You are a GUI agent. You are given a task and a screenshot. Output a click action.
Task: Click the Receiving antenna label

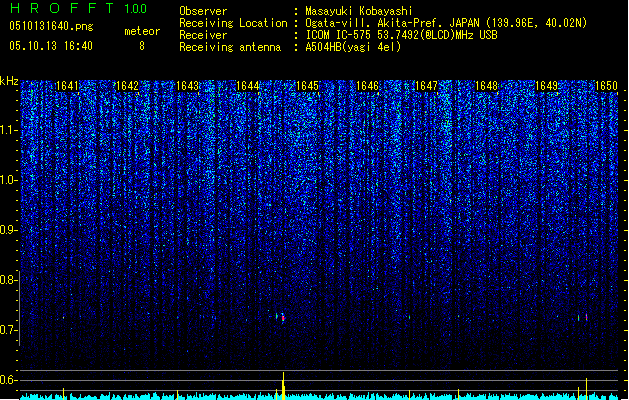pos(230,47)
